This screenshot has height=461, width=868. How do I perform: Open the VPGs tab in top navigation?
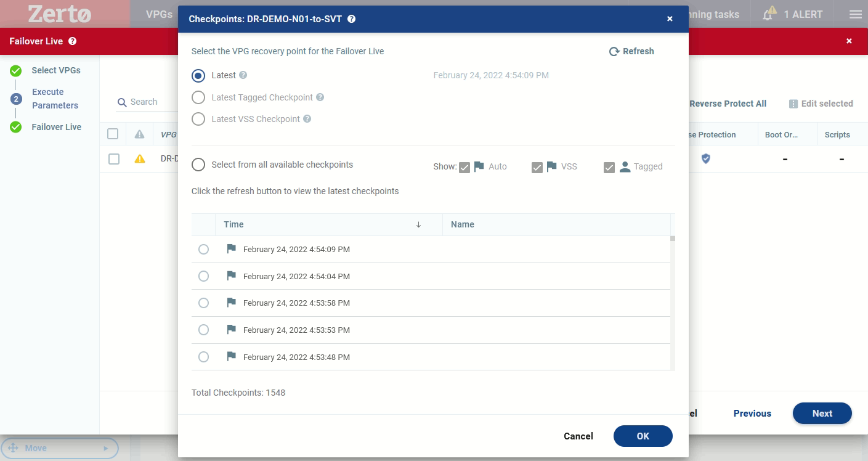pyautogui.click(x=159, y=14)
